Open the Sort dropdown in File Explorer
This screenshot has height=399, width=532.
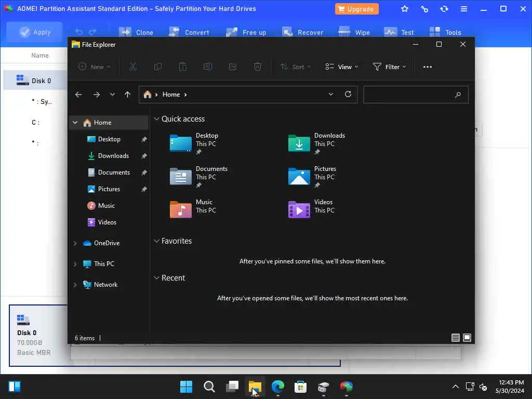coord(295,67)
